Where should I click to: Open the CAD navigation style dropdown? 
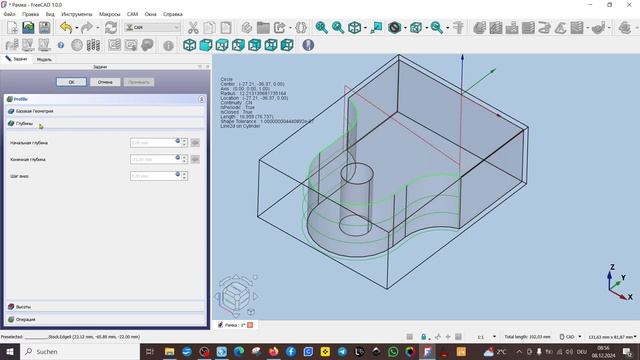pos(570,337)
